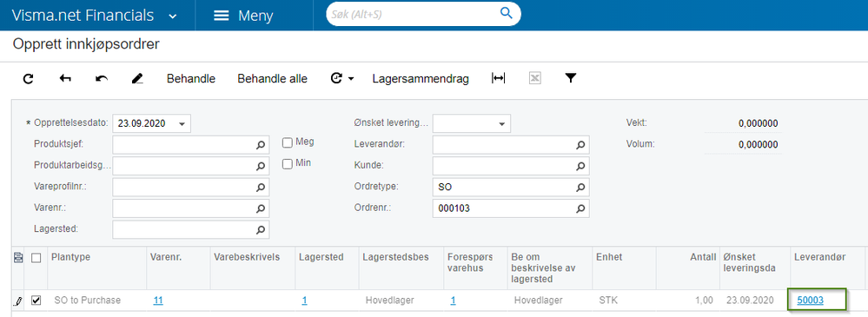Image resolution: width=868 pixels, height=317 pixels.
Task: Click Volum value 0,000000
Action: tap(759, 145)
